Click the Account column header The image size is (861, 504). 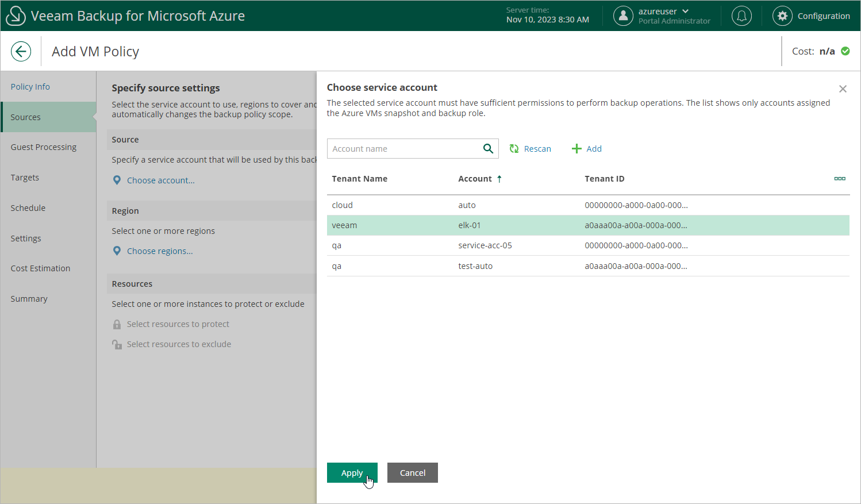coord(475,179)
